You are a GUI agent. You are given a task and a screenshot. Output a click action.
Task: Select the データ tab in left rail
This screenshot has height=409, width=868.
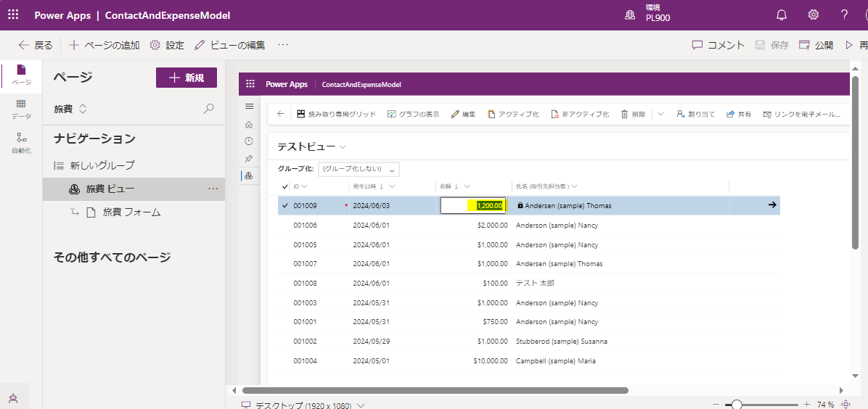tap(22, 109)
